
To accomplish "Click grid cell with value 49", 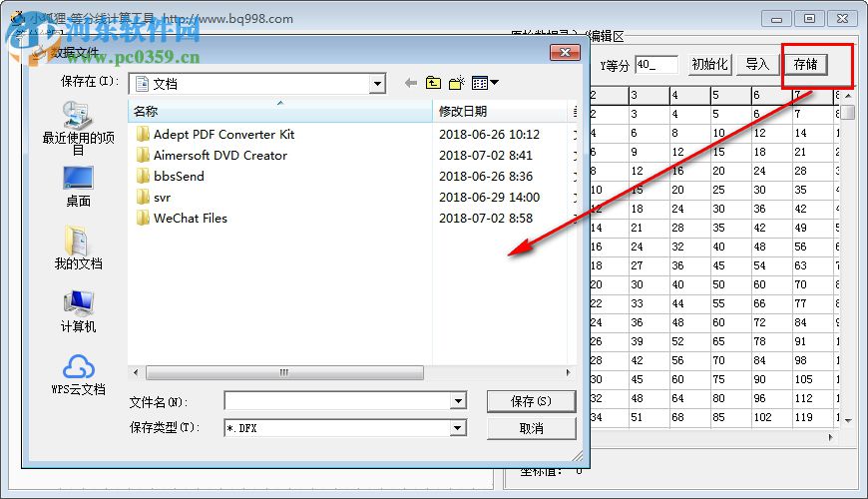I will [812, 228].
